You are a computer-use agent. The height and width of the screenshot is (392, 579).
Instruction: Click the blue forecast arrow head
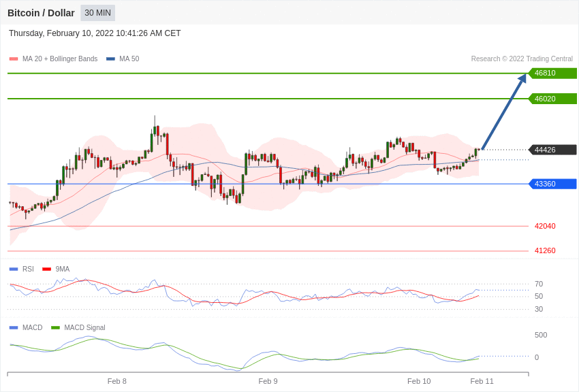coord(522,79)
